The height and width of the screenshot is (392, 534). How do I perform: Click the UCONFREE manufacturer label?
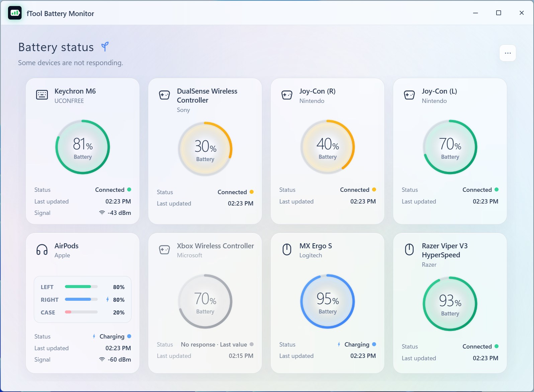pos(69,101)
